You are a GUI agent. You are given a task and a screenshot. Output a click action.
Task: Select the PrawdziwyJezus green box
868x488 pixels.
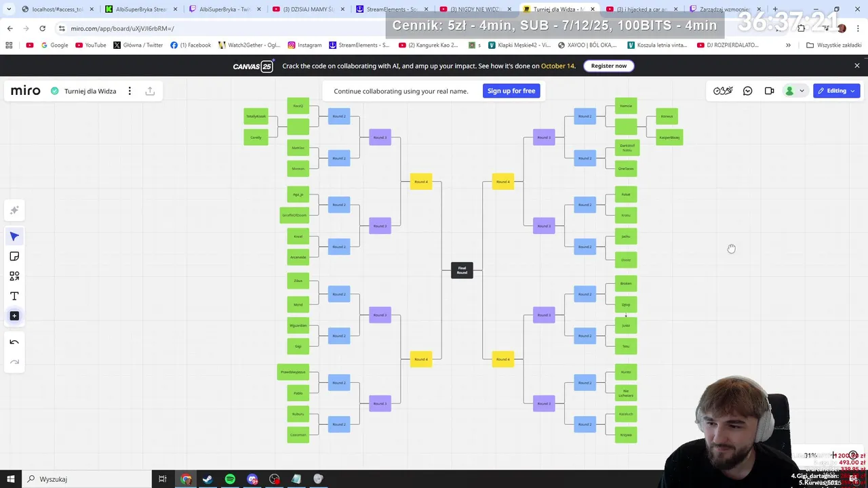pyautogui.click(x=293, y=372)
